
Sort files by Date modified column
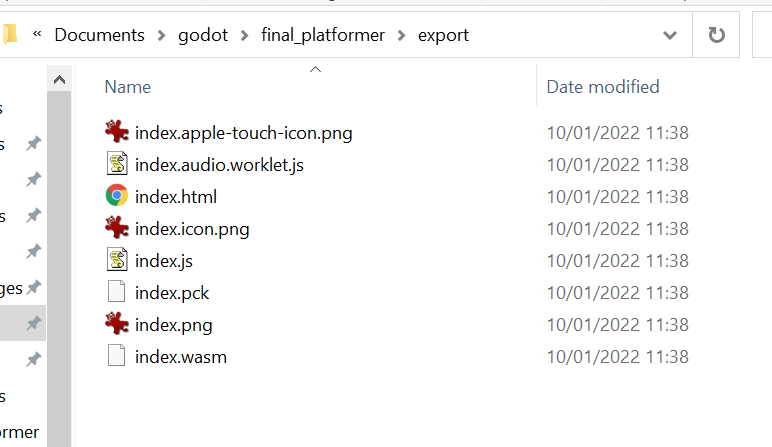[x=603, y=87]
